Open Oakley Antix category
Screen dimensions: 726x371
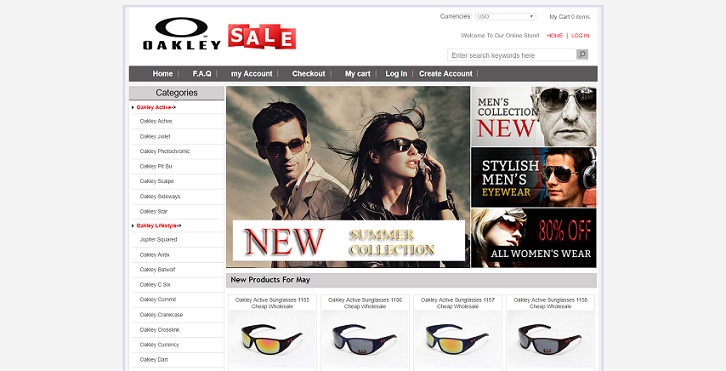coord(154,255)
